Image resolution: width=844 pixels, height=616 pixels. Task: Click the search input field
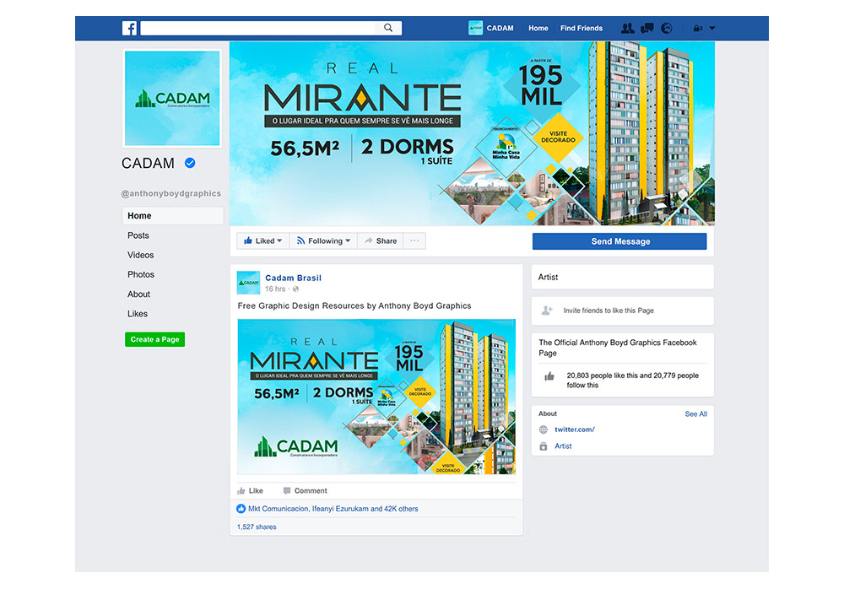pyautogui.click(x=271, y=28)
